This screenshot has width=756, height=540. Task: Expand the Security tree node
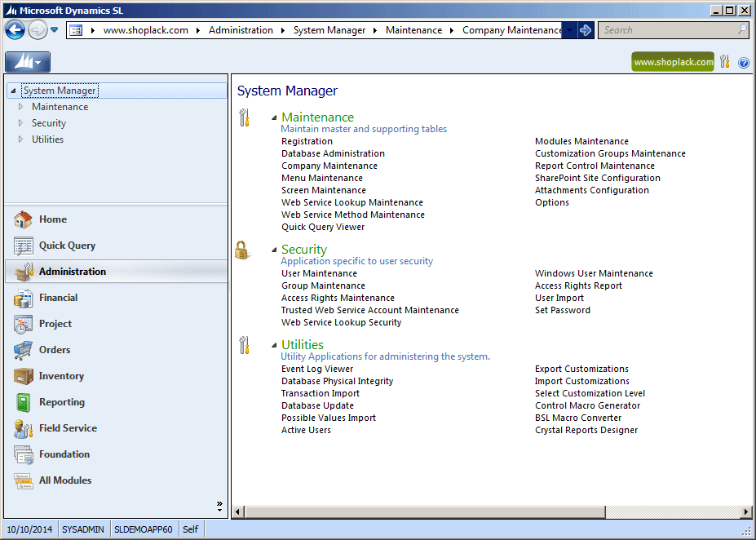pos(20,123)
